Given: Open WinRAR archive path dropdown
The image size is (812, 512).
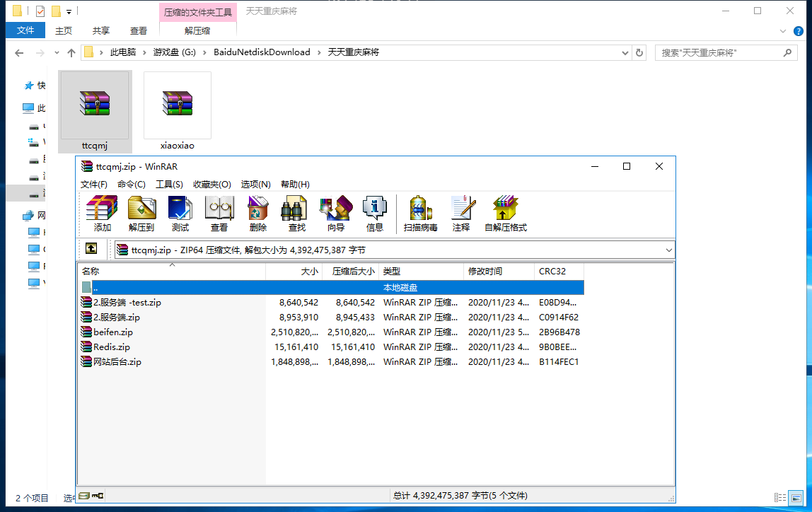Looking at the screenshot, I should (x=668, y=250).
